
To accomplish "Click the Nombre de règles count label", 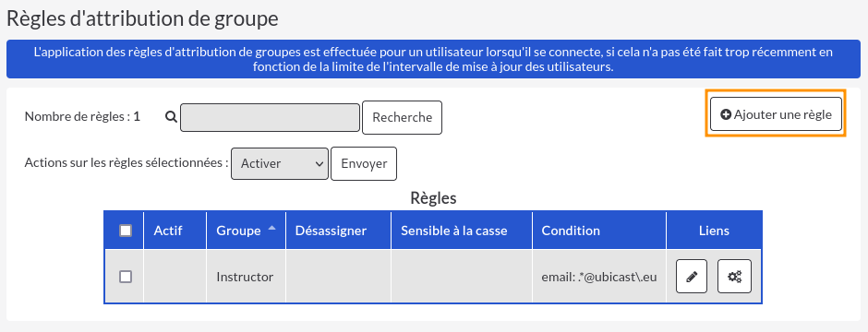I will click(x=82, y=117).
